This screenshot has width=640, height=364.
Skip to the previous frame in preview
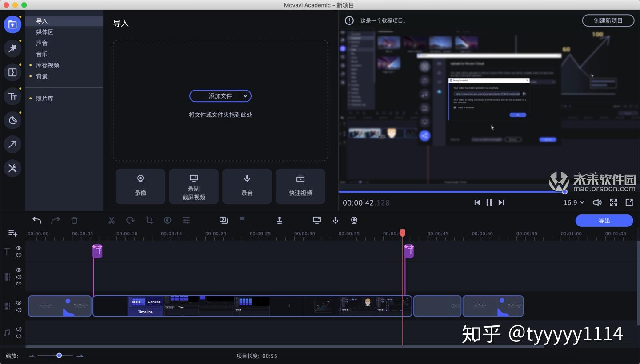coord(477,202)
